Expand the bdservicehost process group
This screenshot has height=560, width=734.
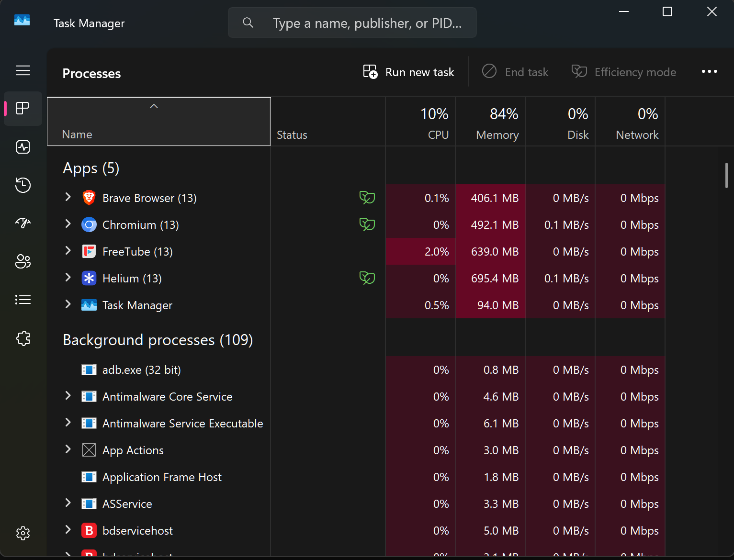point(68,529)
